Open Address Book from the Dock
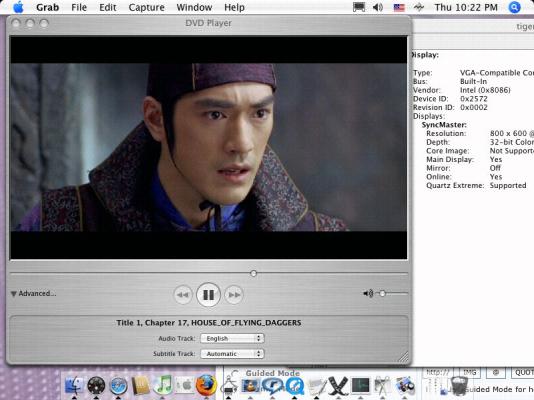The image size is (534, 400). pos(141,385)
